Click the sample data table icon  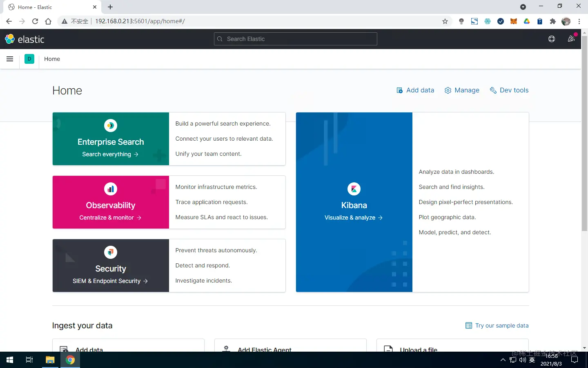coord(469,325)
